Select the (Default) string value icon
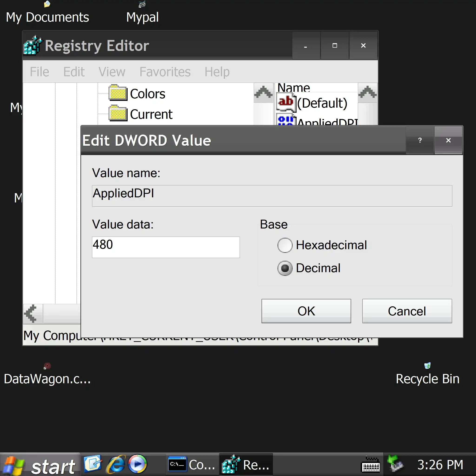 coord(286,102)
